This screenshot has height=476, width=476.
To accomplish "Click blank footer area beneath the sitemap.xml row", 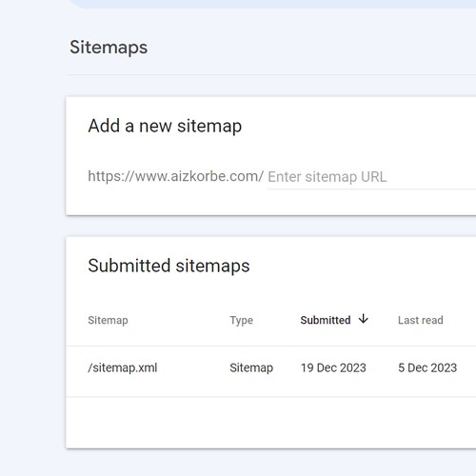I will pyautogui.click(x=270, y=423).
